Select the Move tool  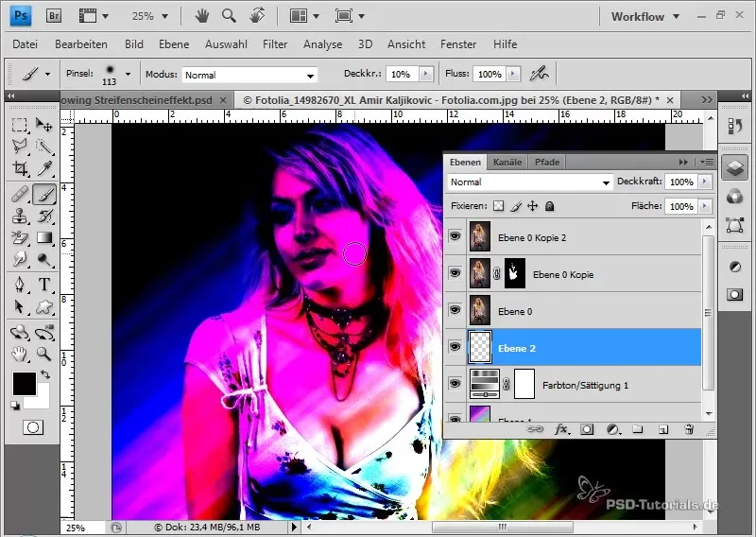pos(44,125)
